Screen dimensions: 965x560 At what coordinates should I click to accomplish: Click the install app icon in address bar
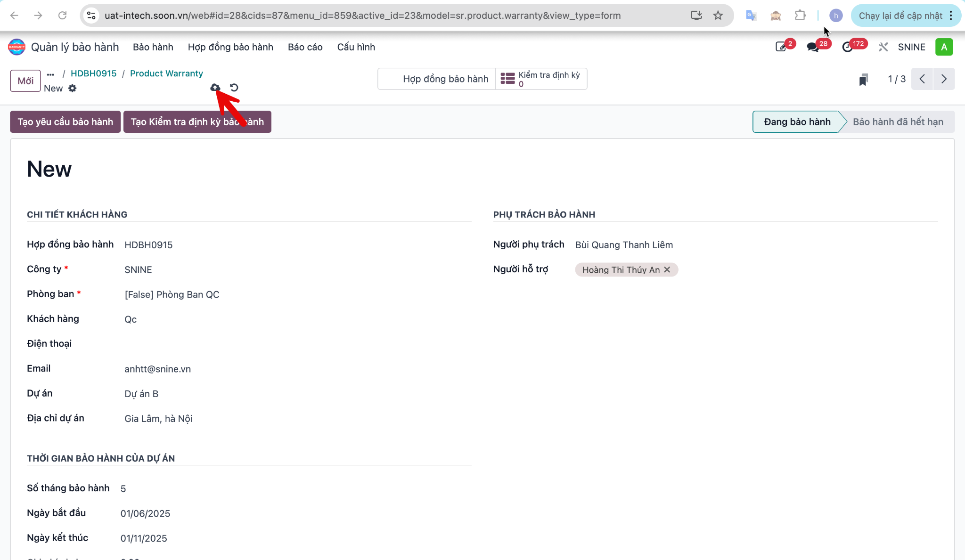pyautogui.click(x=696, y=16)
